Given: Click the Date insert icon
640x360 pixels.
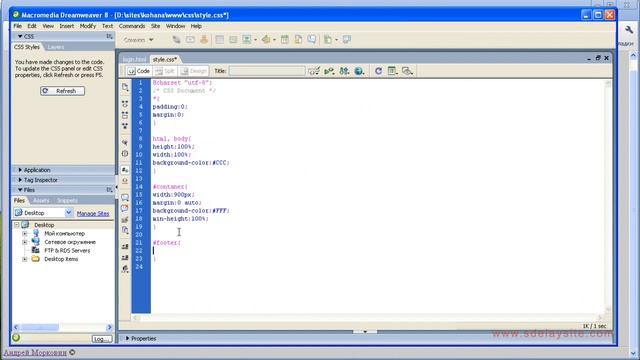Looking at the screenshot, I should tap(285, 40).
